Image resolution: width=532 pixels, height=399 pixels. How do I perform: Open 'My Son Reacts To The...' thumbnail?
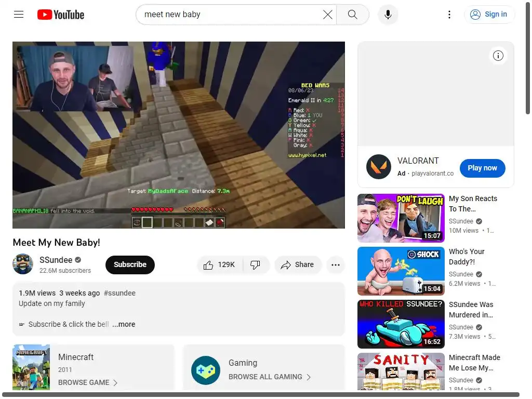pyautogui.click(x=401, y=218)
